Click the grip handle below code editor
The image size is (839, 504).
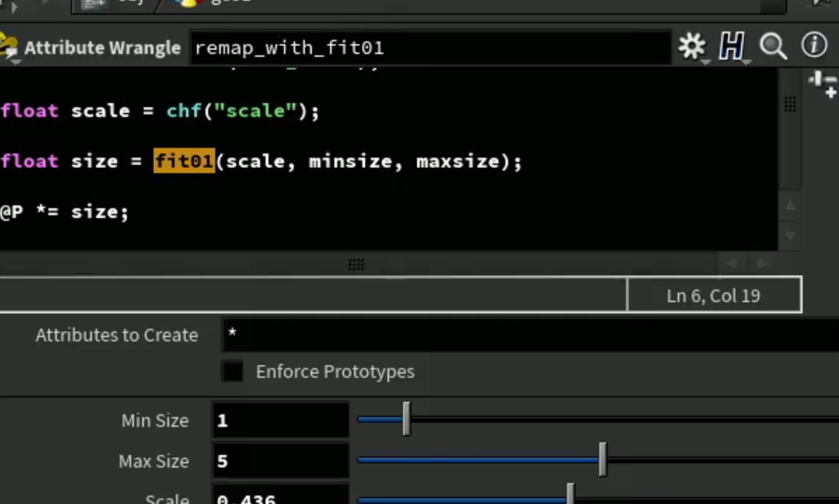tap(356, 264)
